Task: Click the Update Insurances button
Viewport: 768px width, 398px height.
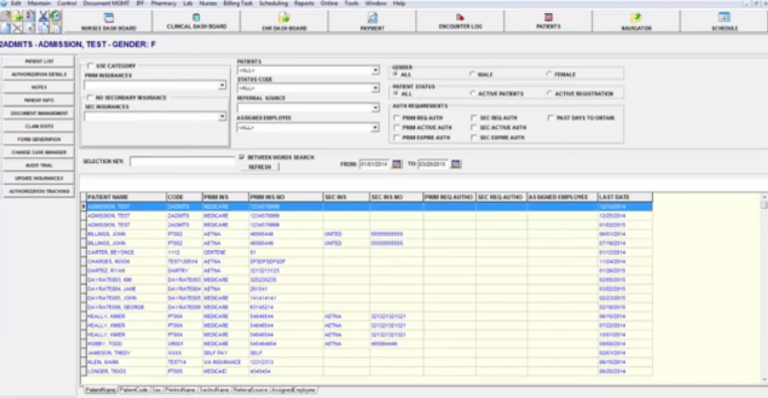Action: pos(39,178)
